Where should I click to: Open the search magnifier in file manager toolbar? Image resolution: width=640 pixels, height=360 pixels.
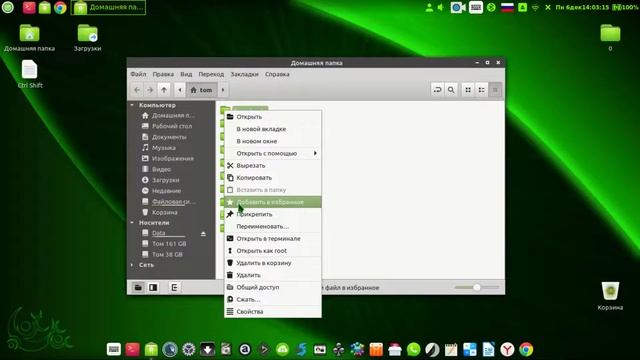click(451, 90)
